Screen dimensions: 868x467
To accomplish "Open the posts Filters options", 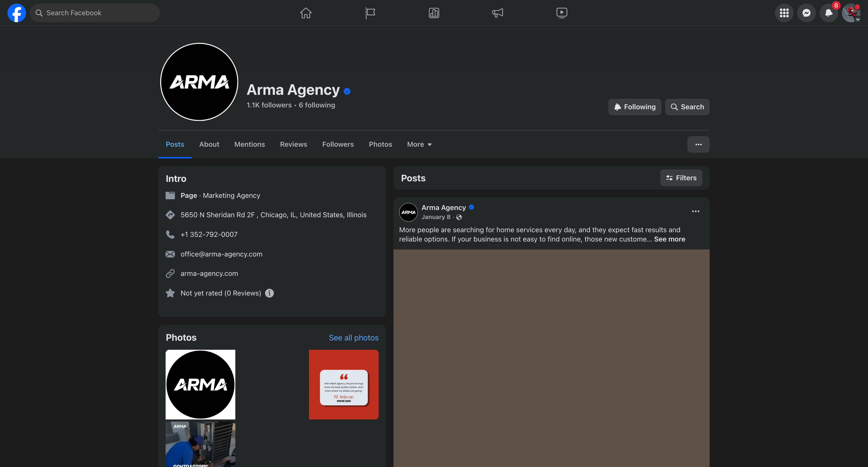I will tap(681, 178).
